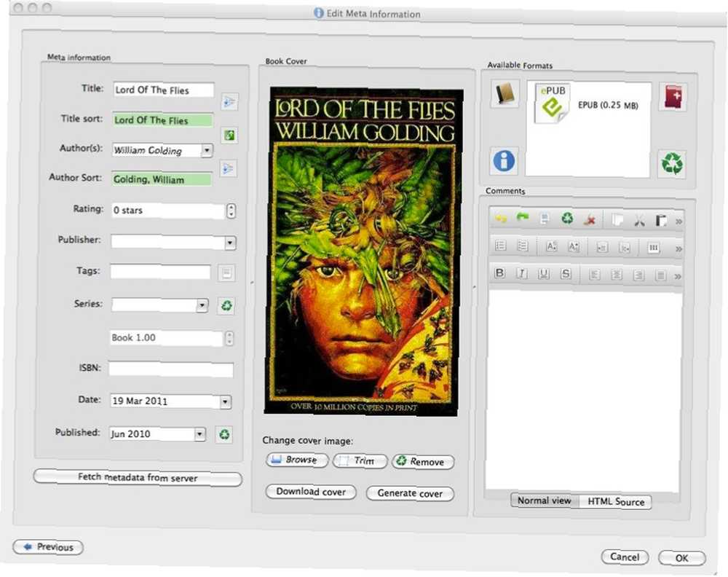The width and height of the screenshot is (728, 577).
Task: Click the brown book icon in Available Formats
Action: [x=505, y=93]
